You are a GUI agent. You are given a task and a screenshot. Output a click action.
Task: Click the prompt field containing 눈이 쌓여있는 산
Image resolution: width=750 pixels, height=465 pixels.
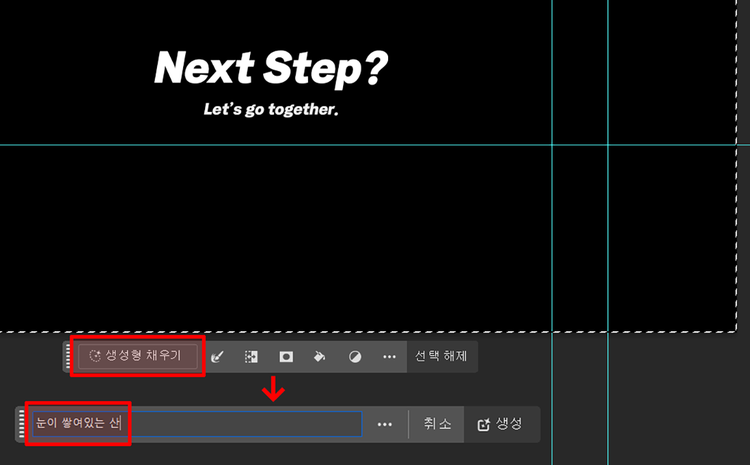pos(197,424)
